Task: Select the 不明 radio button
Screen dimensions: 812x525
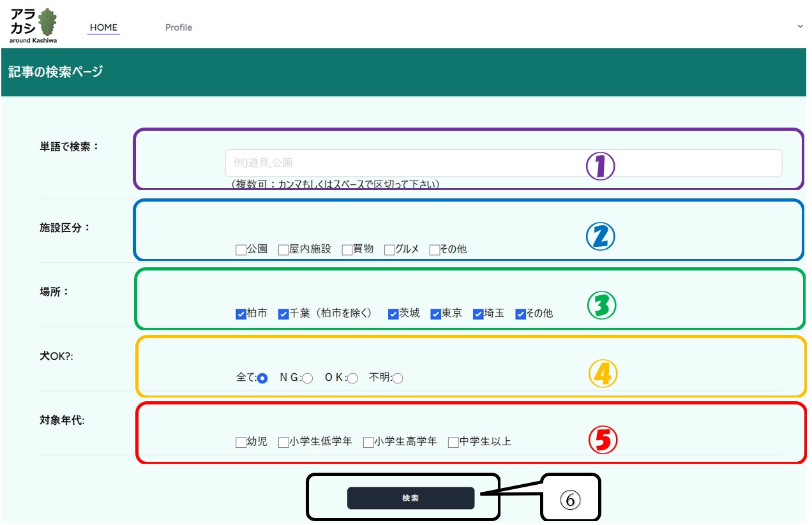Action: pyautogui.click(x=398, y=378)
